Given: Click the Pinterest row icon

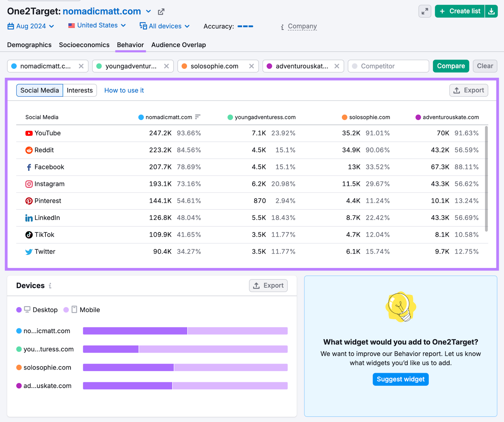Looking at the screenshot, I should coord(29,201).
